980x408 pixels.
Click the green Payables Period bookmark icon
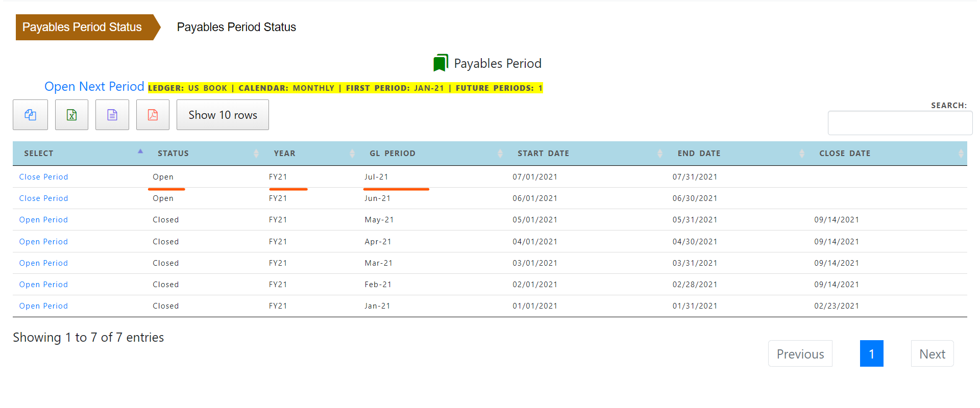[440, 63]
